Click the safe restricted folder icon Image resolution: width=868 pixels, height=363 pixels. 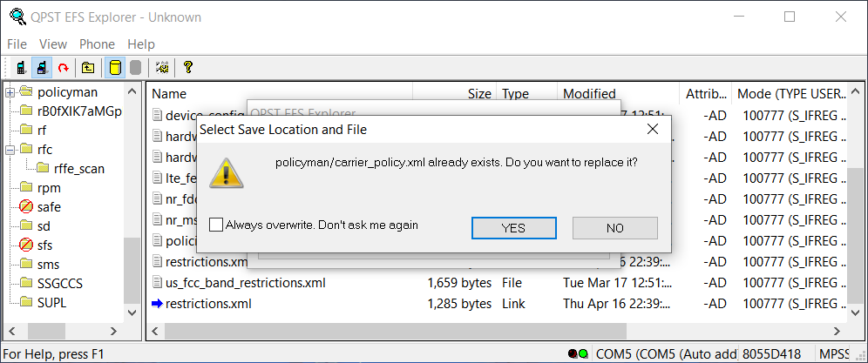click(x=26, y=207)
